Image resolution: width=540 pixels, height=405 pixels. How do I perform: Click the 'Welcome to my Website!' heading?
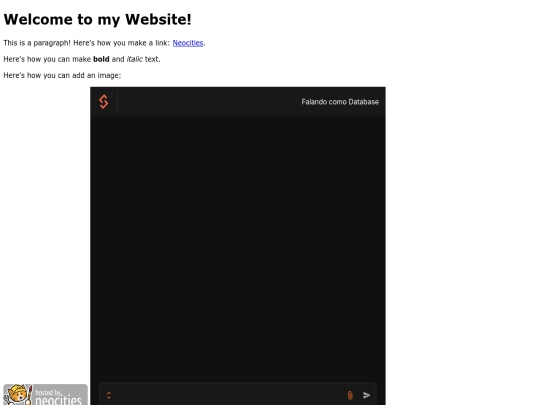pos(97,19)
